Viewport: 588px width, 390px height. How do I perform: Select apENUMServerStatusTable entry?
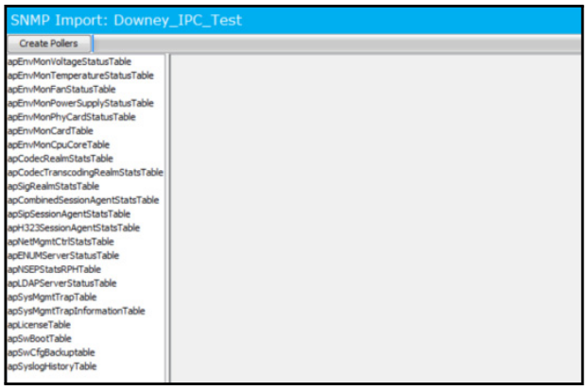(63, 256)
